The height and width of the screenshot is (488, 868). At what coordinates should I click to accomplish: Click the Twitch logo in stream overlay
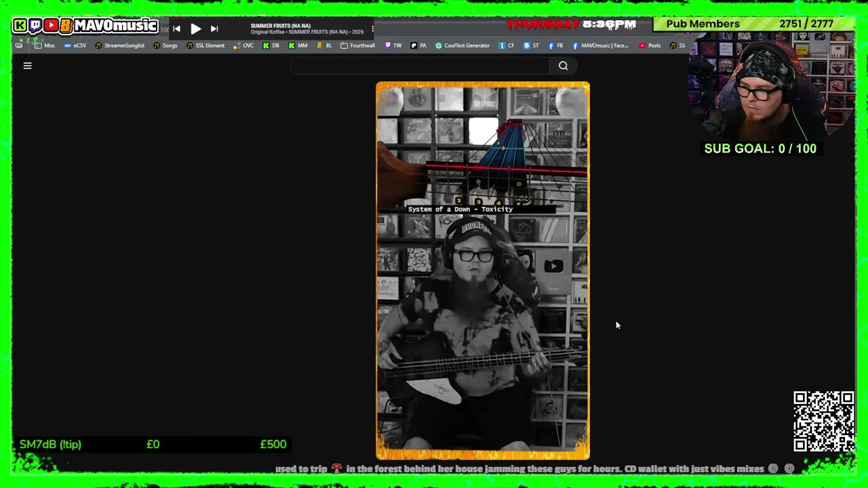(x=35, y=26)
